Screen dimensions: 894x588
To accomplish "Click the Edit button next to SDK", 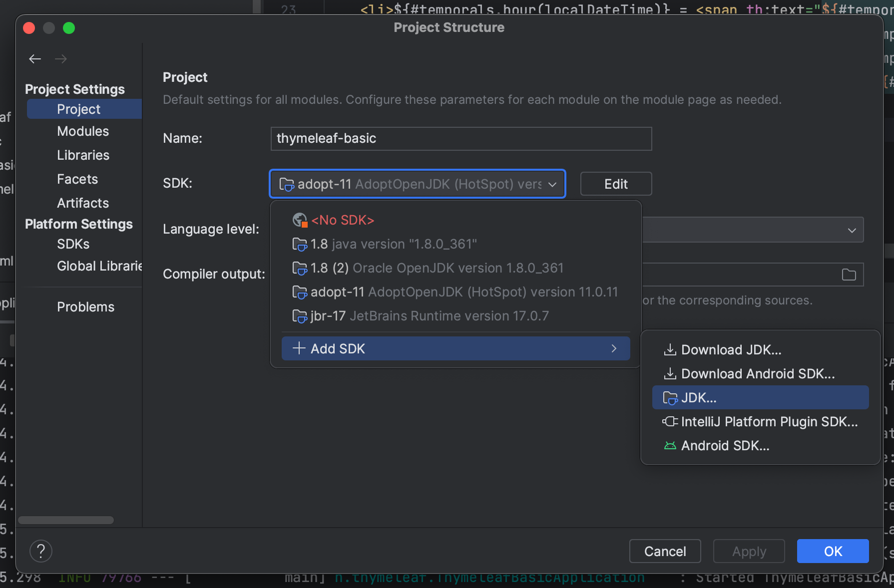I will pyautogui.click(x=616, y=184).
